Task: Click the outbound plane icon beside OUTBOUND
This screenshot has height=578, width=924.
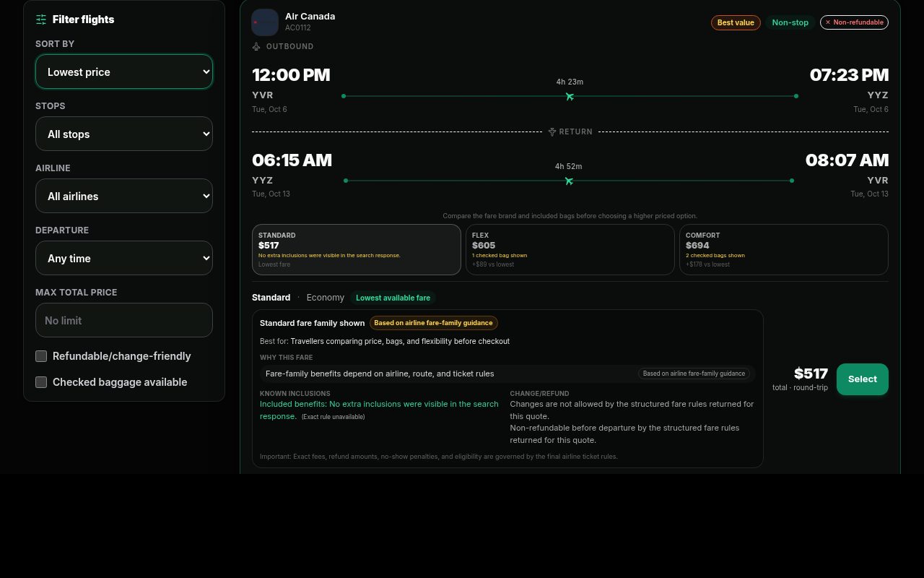Action: (x=256, y=46)
